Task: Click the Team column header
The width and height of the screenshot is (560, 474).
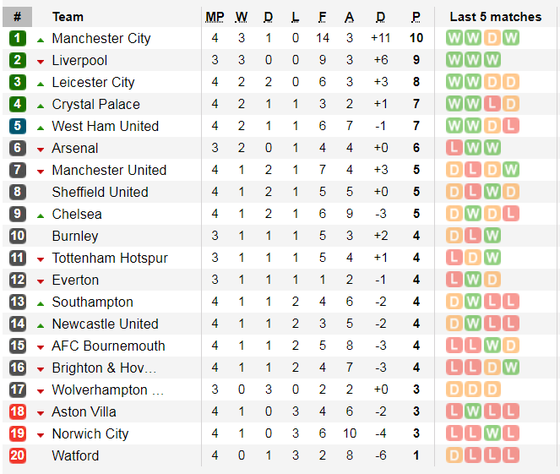Action: pyautogui.click(x=68, y=17)
